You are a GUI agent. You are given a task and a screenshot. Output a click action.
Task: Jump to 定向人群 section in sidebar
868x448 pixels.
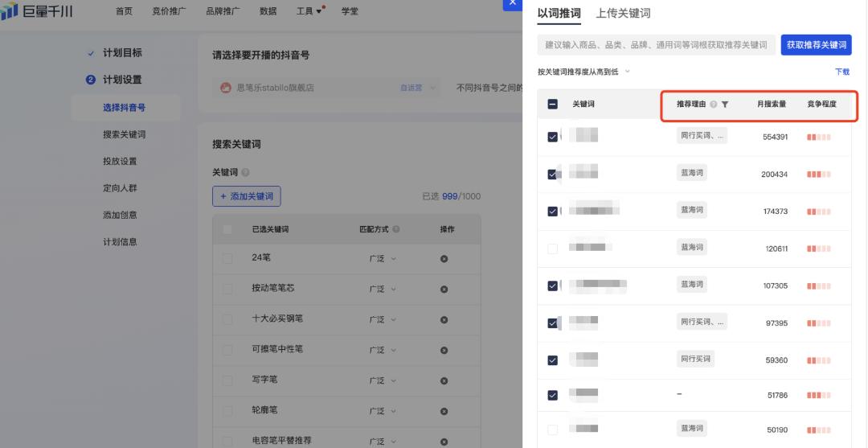click(x=120, y=188)
